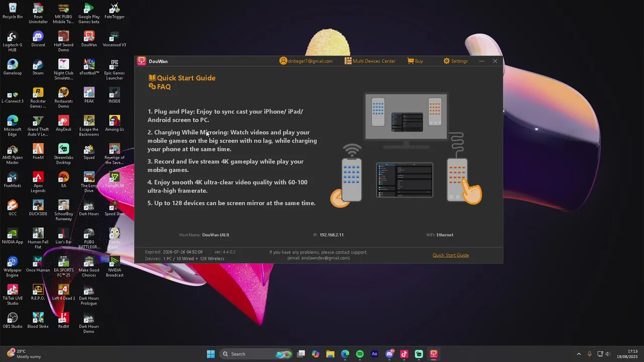
Task: Click the xindawndev@gmail.com support email text
Action: pos(318,258)
